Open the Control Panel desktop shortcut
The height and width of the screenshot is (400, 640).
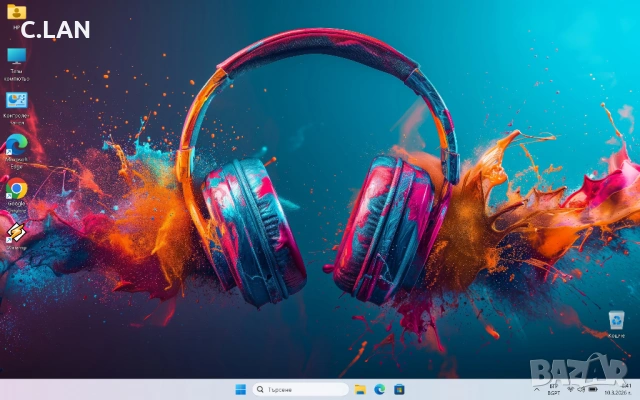pyautogui.click(x=16, y=101)
